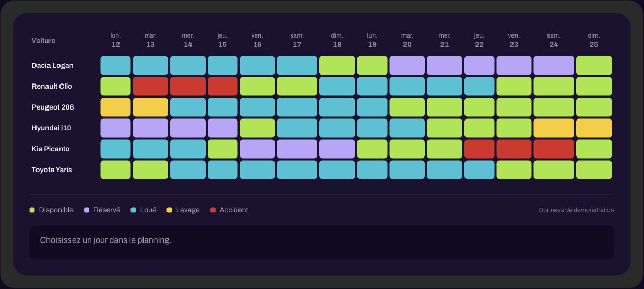Click the sam. 17 date header
Screen dimensions: 644x289
point(297,40)
